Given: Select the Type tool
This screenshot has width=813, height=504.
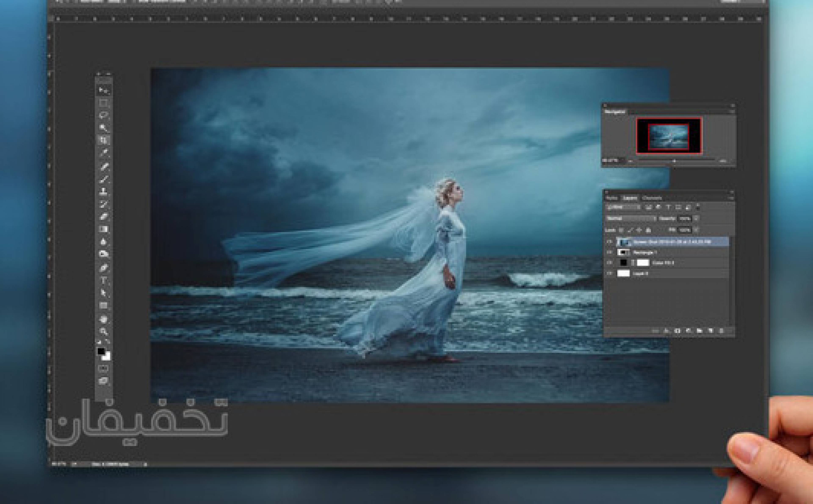Looking at the screenshot, I should point(104,281).
